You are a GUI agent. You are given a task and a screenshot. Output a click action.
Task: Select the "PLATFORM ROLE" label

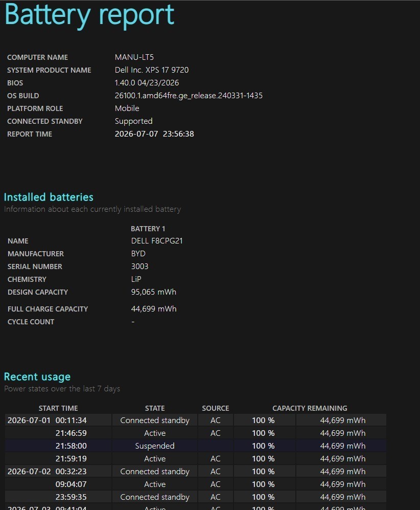click(35, 108)
